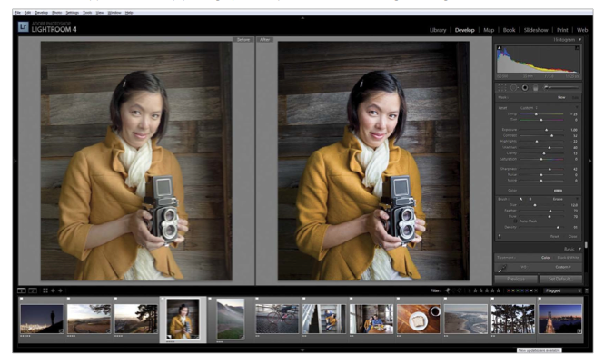Image resolution: width=604 pixels, height=364 pixels.
Task: Pick the White Balance eyedropper tool
Action: point(502,268)
